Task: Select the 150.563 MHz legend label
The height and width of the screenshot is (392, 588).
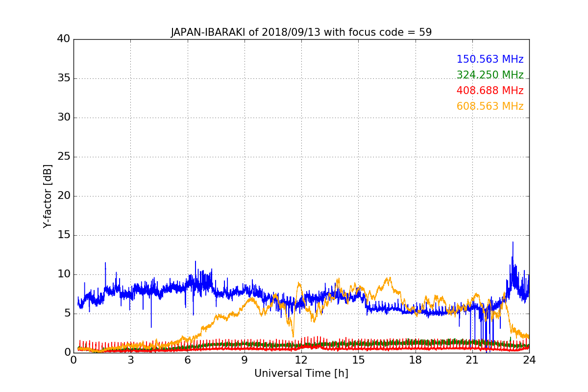Action: (x=490, y=59)
